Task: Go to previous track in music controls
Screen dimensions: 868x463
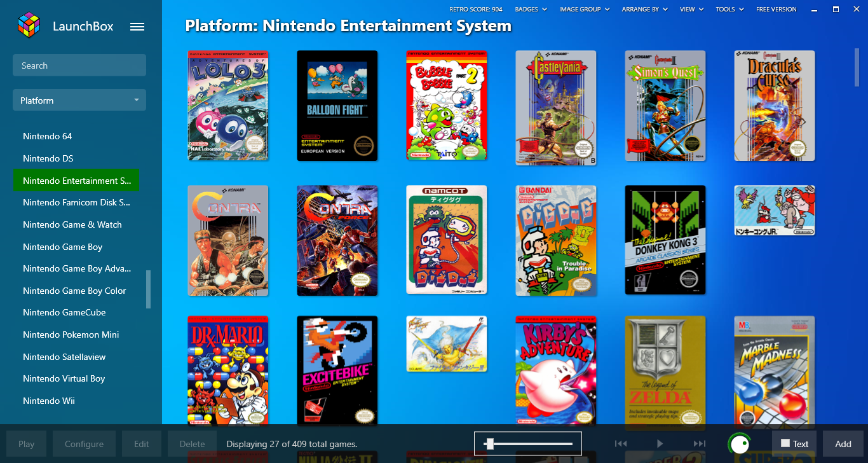Action: [x=621, y=444]
